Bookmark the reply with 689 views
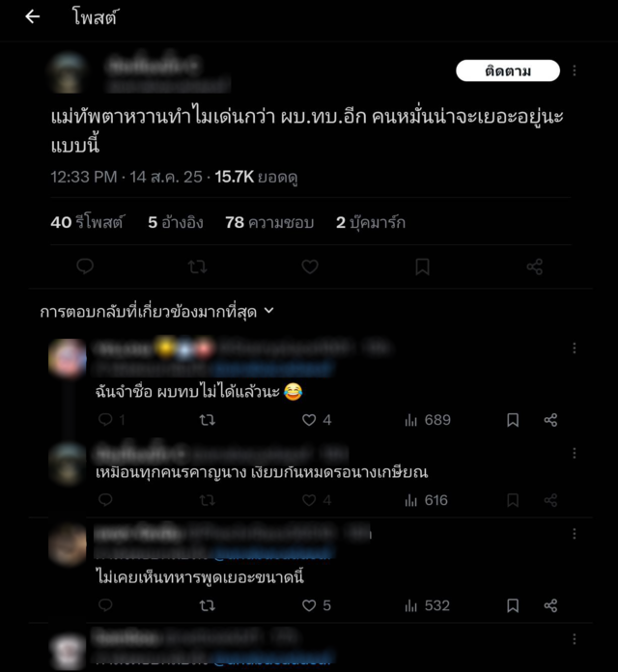The image size is (618, 672). tap(513, 420)
